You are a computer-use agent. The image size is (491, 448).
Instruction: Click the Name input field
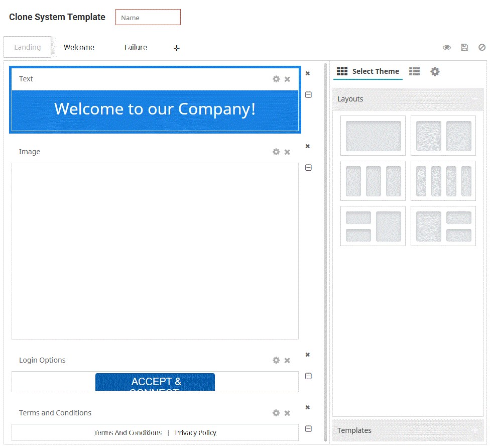coord(148,17)
